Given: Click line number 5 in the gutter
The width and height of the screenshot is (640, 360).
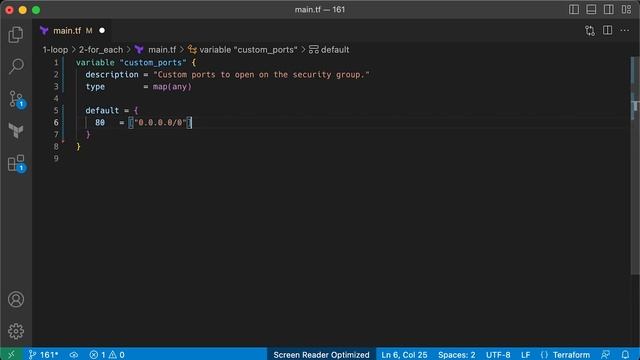Looking at the screenshot, I should 56,110.
